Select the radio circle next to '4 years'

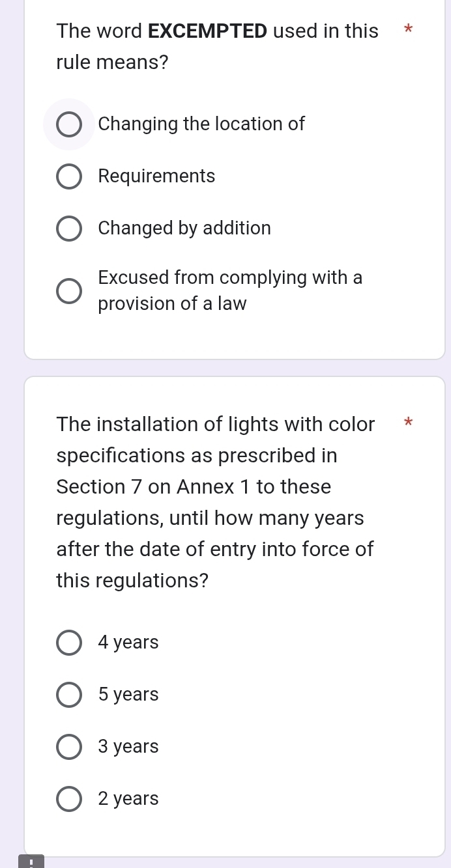coord(69,643)
